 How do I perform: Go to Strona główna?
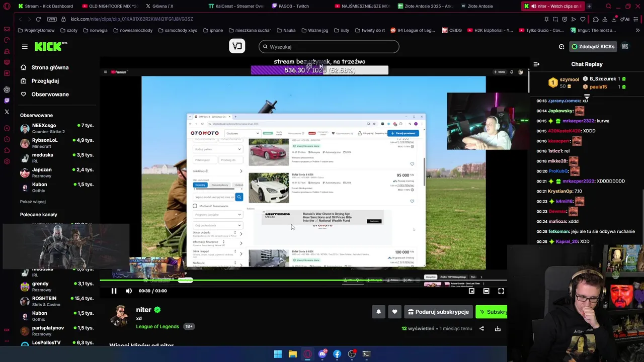[x=50, y=67]
